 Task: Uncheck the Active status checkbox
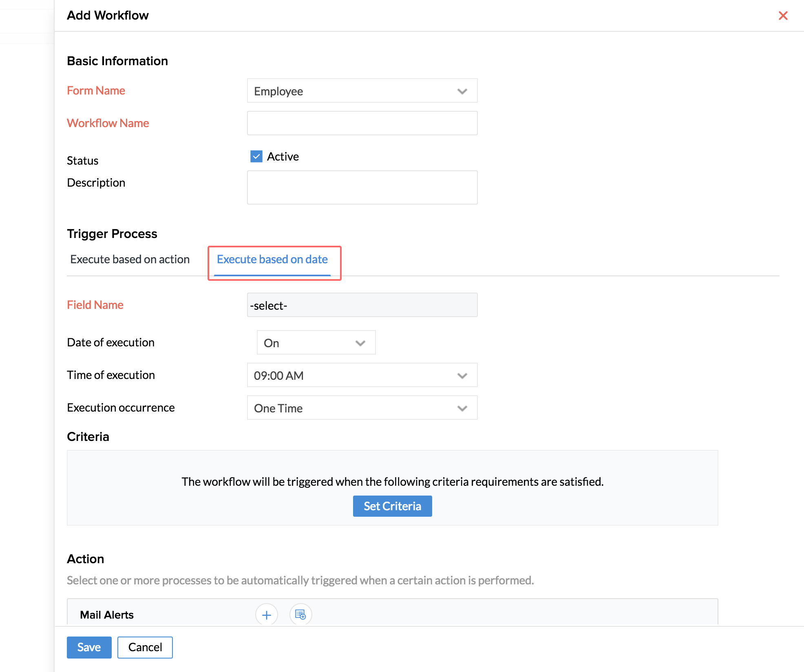click(256, 156)
